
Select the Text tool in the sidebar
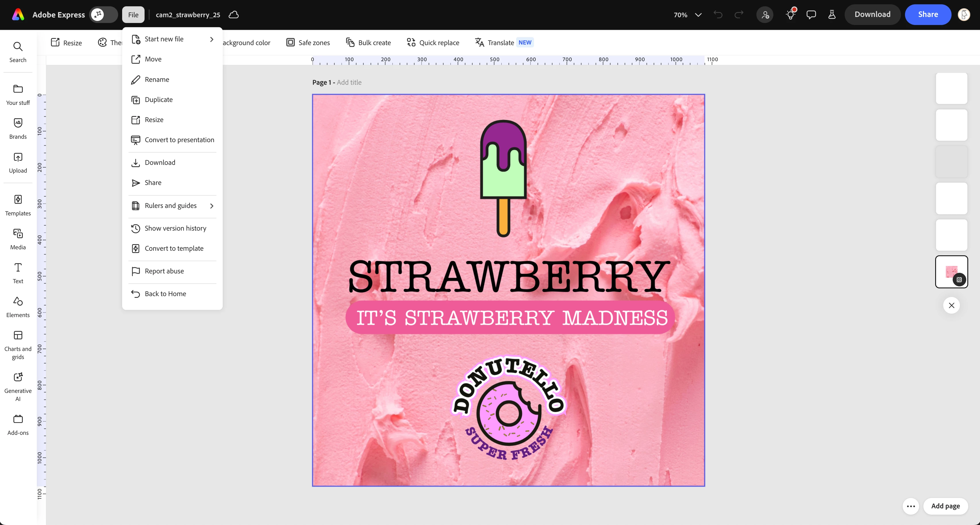click(18, 273)
